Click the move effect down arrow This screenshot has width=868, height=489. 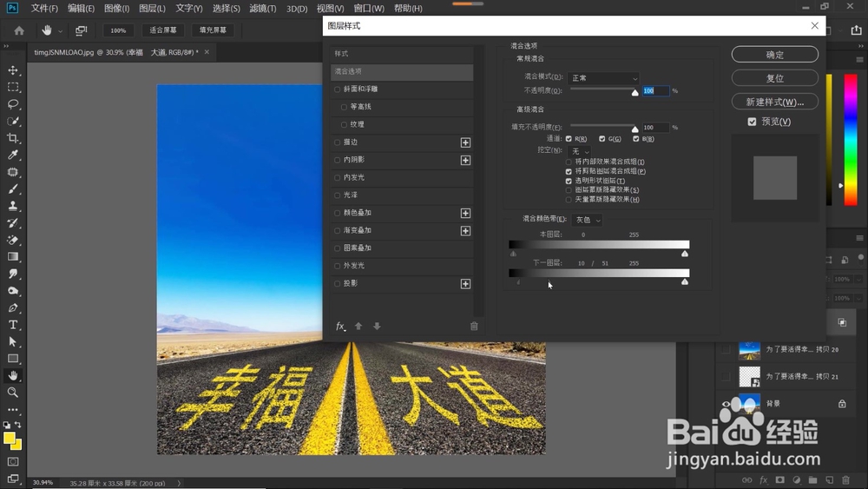(377, 327)
